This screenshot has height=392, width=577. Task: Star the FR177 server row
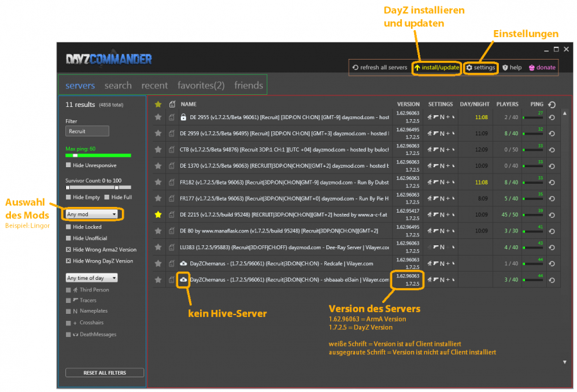pyautogui.click(x=158, y=198)
